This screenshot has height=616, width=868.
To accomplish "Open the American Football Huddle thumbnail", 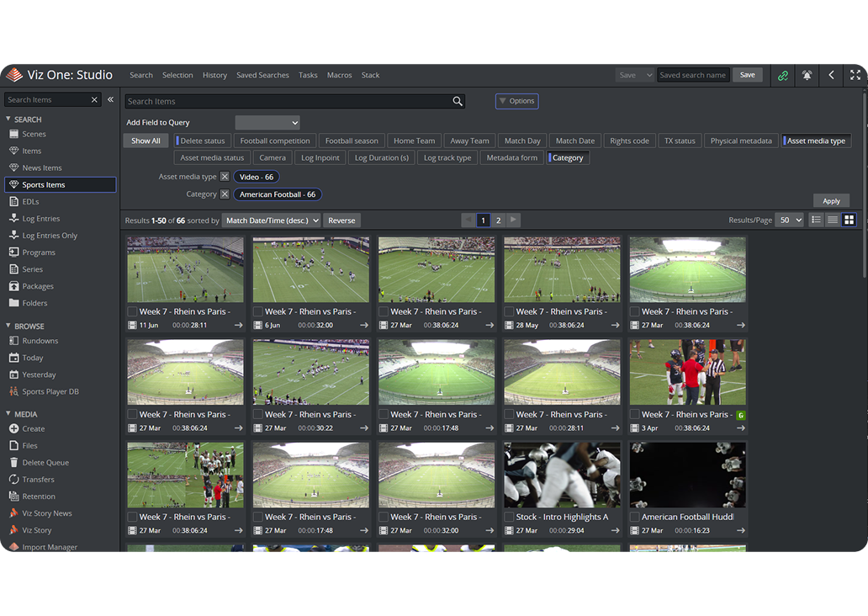I will point(687,475).
